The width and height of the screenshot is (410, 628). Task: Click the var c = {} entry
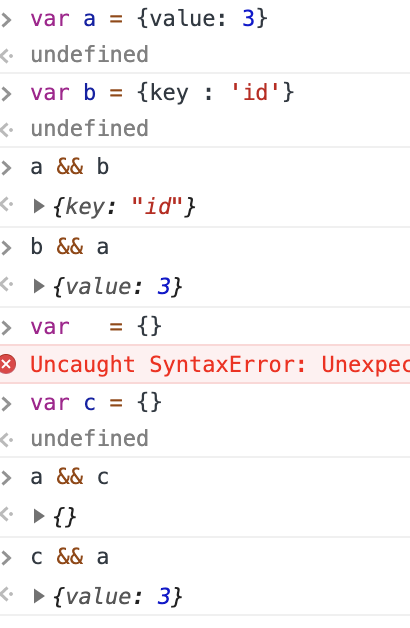point(96,403)
